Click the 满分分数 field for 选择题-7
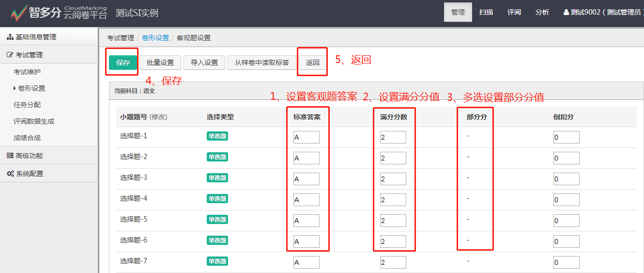 click(393, 262)
